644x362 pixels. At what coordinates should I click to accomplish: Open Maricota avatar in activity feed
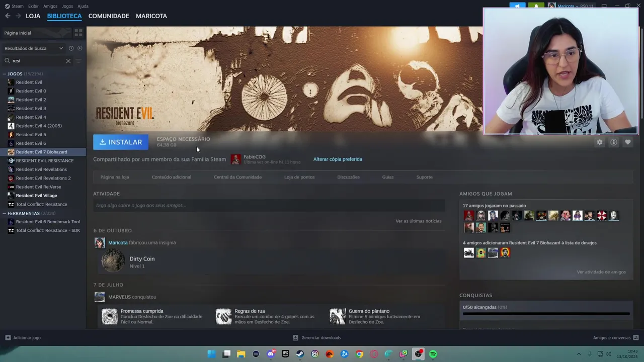coord(100,243)
